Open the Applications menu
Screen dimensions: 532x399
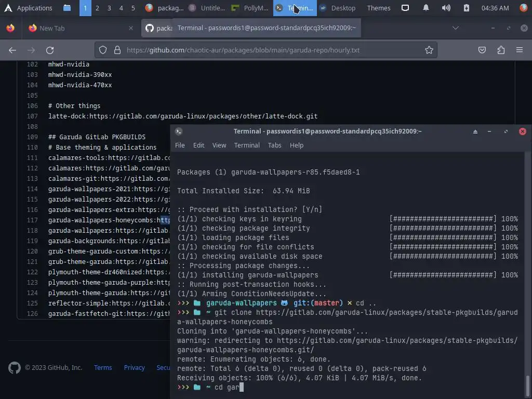point(28,8)
